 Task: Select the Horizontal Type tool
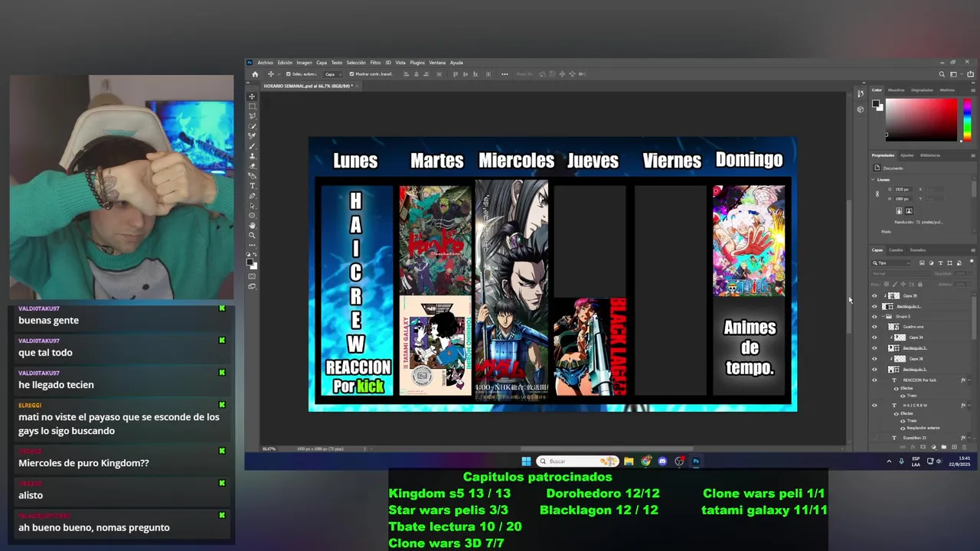click(253, 185)
